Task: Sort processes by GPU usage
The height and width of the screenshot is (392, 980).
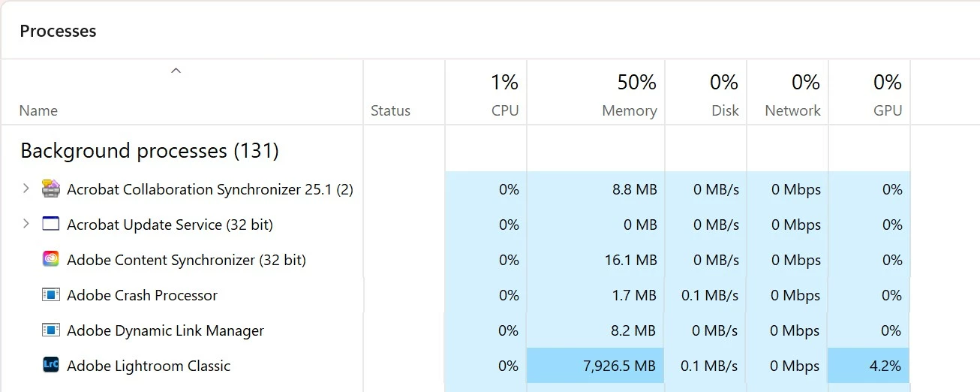Action: [888, 110]
